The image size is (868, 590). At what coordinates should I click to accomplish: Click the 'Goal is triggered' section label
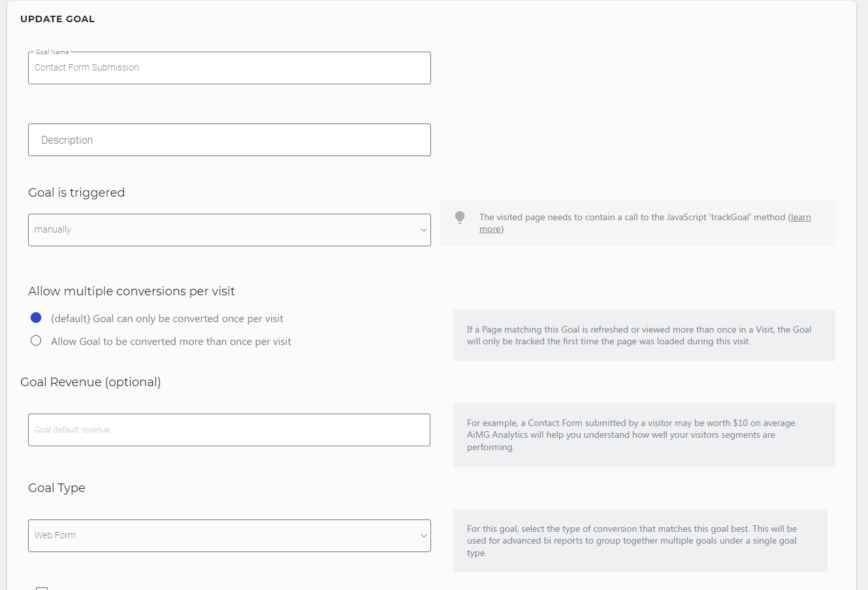click(76, 193)
